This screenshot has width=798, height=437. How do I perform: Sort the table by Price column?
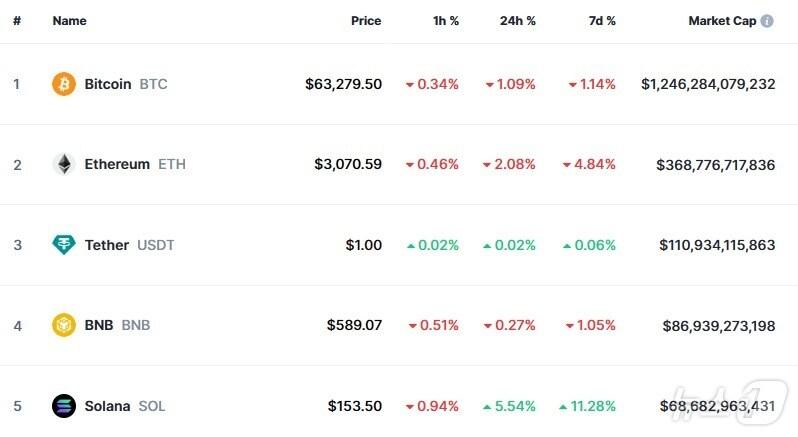(366, 21)
